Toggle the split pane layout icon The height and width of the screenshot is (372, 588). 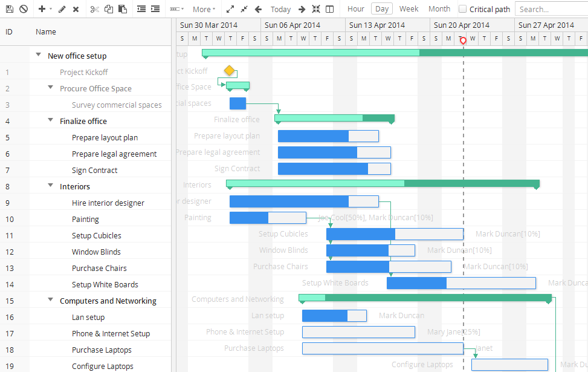[329, 9]
